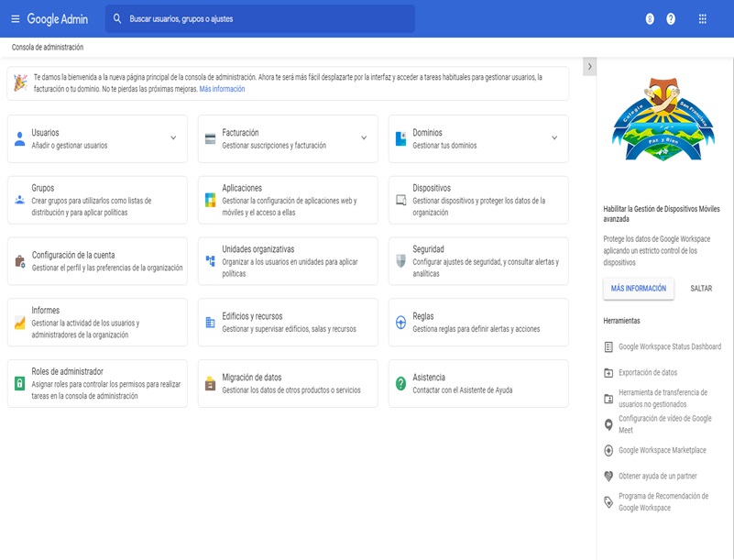Click the MÁS INFORMACIÓN button
This screenshot has width=734, height=560.
pyautogui.click(x=638, y=288)
